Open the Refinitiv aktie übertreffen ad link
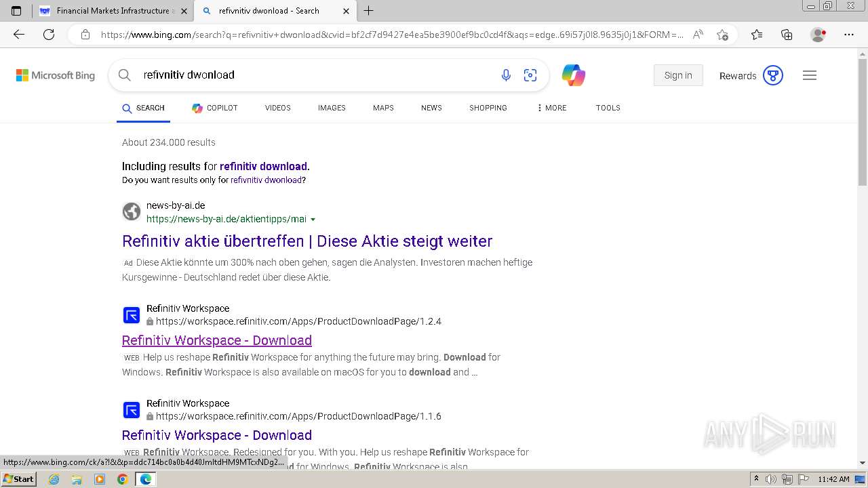This screenshot has height=488, width=868. click(307, 241)
